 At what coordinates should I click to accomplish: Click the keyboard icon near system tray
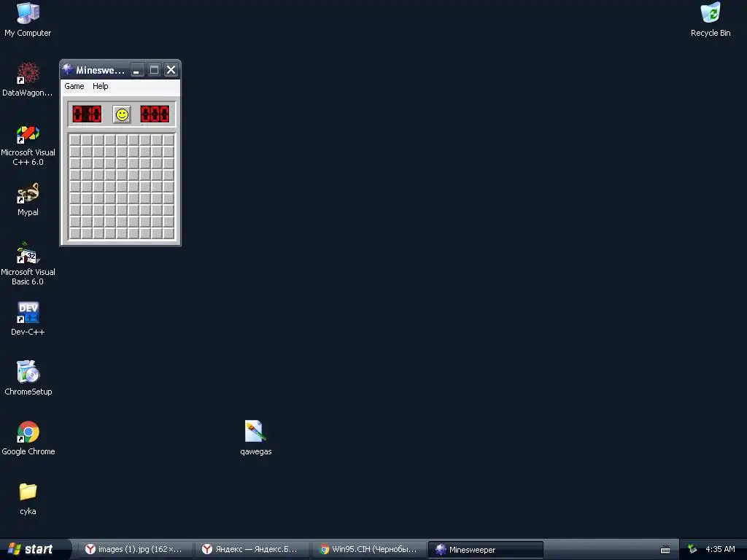[665, 550]
